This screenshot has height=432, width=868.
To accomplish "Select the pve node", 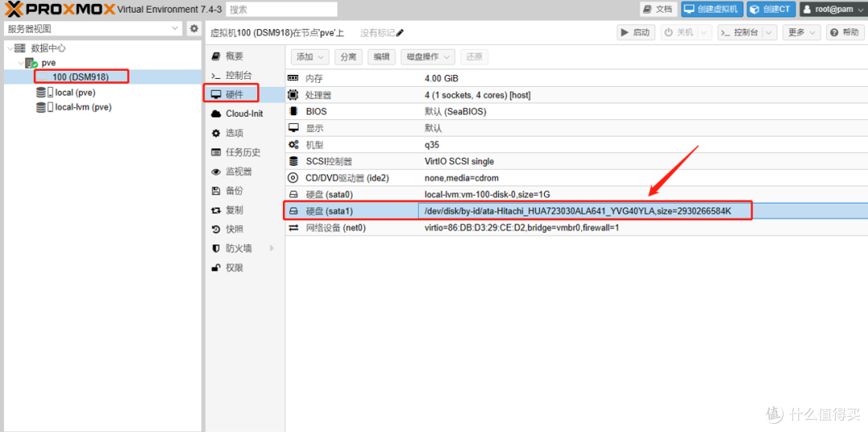I will coord(49,63).
